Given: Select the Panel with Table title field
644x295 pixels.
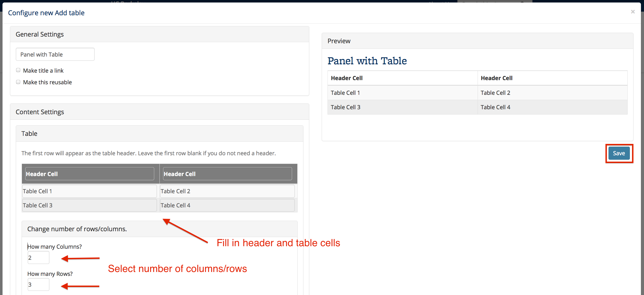Looking at the screenshot, I should coord(55,54).
